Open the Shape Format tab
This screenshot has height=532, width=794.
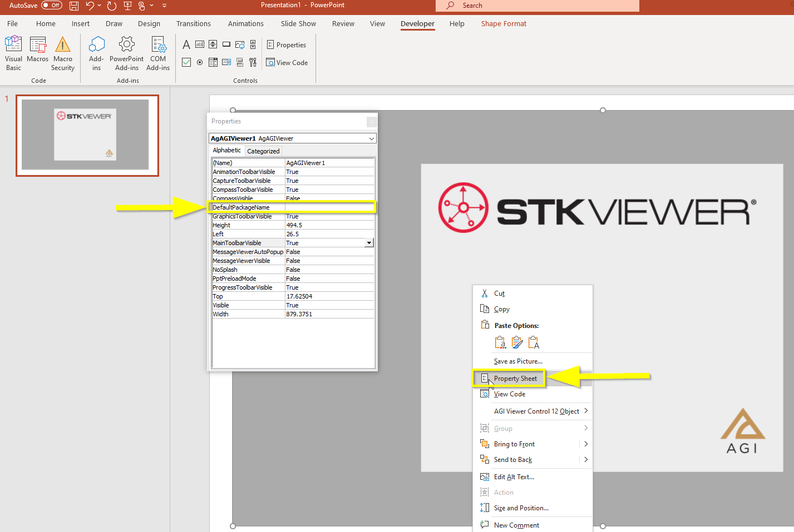(x=504, y=24)
